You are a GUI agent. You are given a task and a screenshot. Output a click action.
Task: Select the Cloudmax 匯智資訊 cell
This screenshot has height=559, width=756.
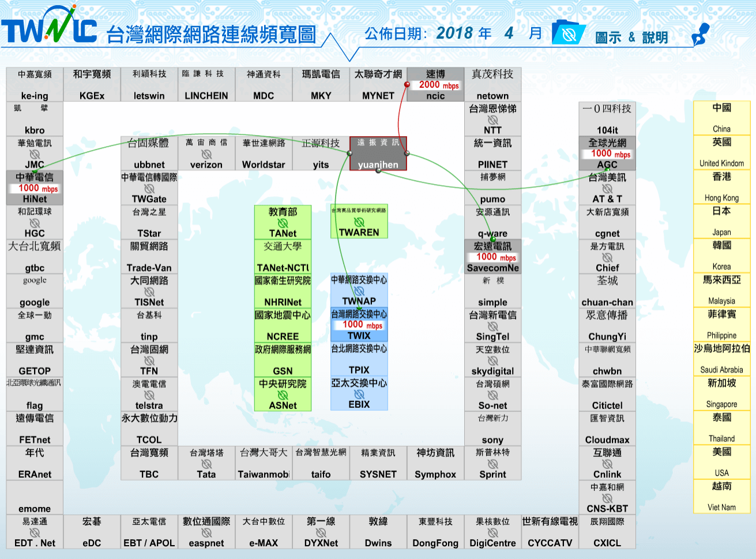pyautogui.click(x=607, y=429)
